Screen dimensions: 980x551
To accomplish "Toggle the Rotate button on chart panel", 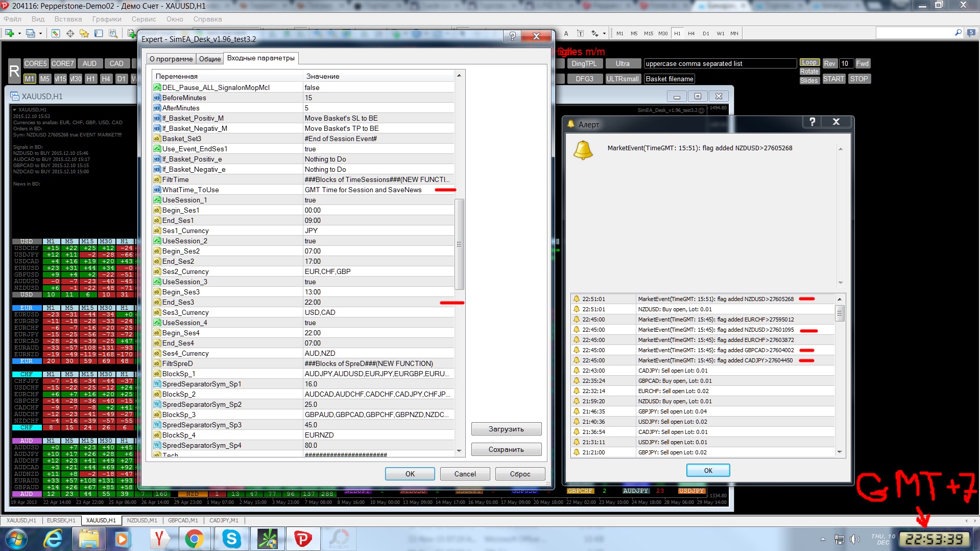I will pyautogui.click(x=809, y=72).
